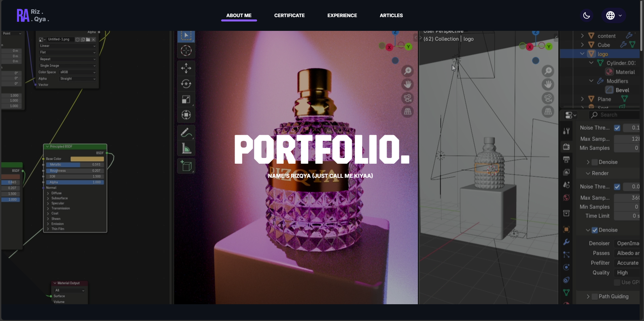Open the ARTICLES menu item
The height and width of the screenshot is (321, 644).
(x=391, y=15)
